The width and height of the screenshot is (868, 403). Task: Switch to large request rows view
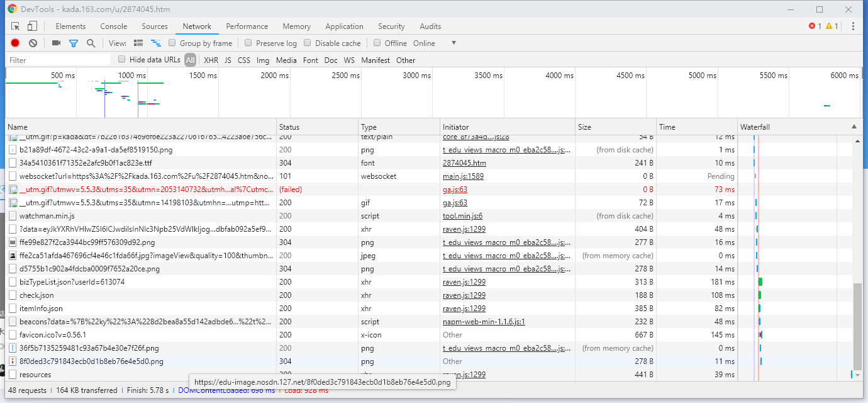(x=138, y=43)
